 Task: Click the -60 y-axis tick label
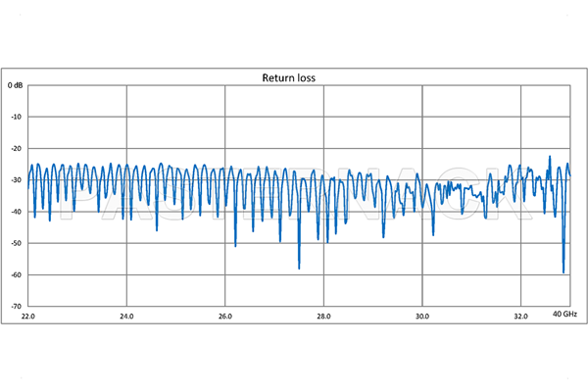point(16,274)
